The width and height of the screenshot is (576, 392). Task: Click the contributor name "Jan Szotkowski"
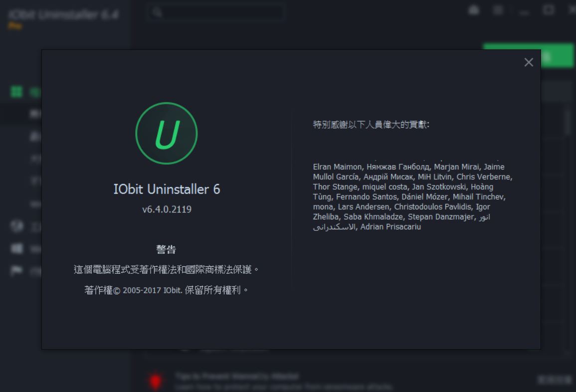(x=439, y=187)
